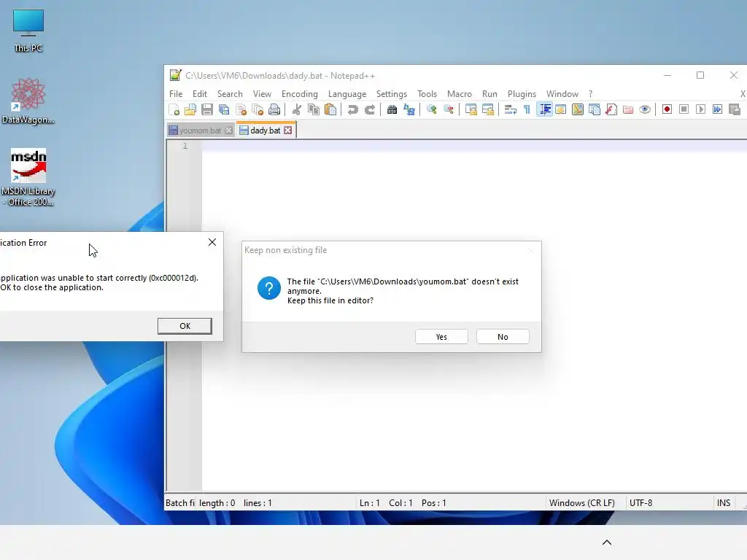747x560 pixels.
Task: Open the Settings menu
Action: [x=392, y=94]
